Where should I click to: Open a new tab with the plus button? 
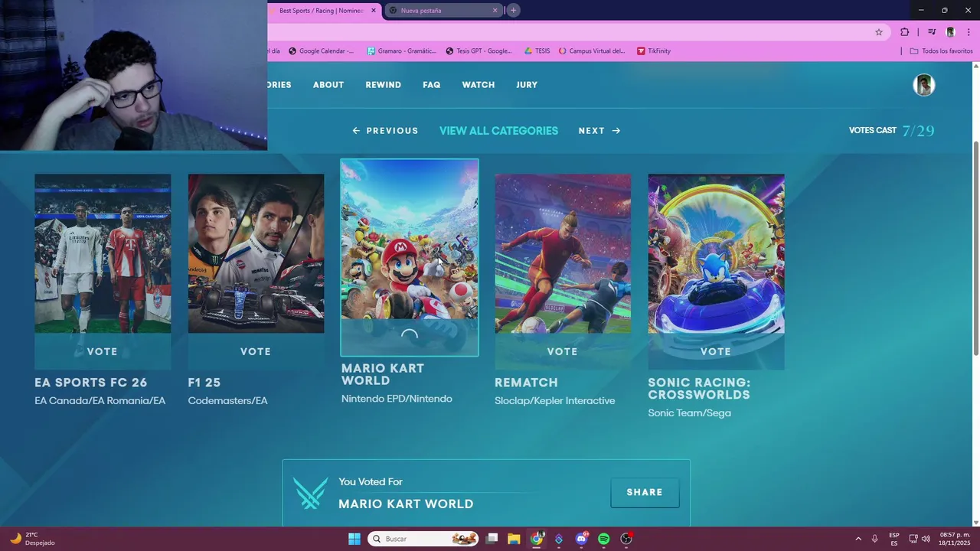pos(514,10)
